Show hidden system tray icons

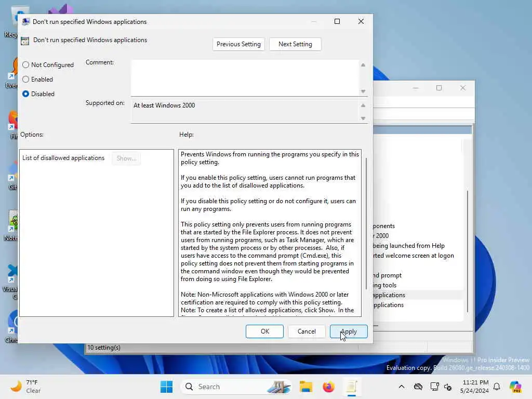tap(402, 387)
